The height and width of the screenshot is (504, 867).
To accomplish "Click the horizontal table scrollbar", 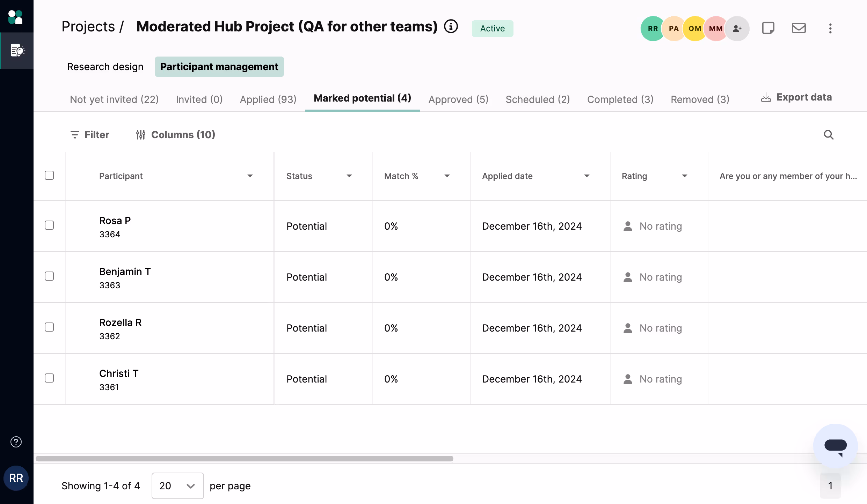I will pyautogui.click(x=245, y=459).
